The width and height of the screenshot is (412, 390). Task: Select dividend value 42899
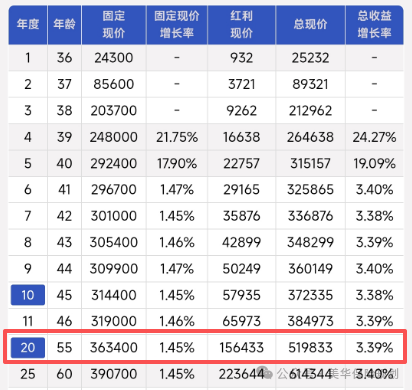(241, 242)
